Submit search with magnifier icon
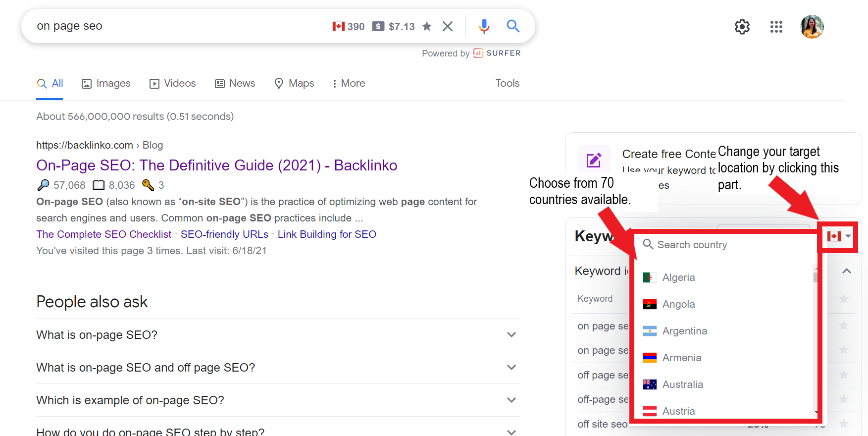The image size is (868, 436). [x=513, y=26]
